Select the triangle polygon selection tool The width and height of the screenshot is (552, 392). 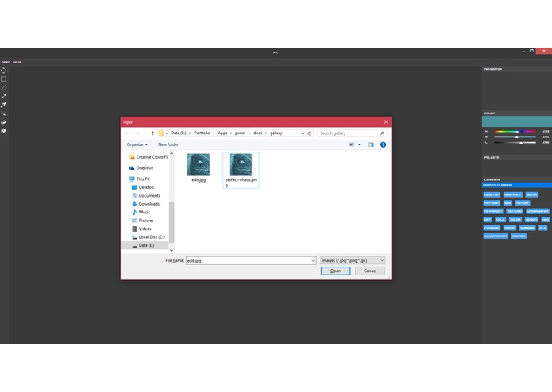tap(3, 87)
